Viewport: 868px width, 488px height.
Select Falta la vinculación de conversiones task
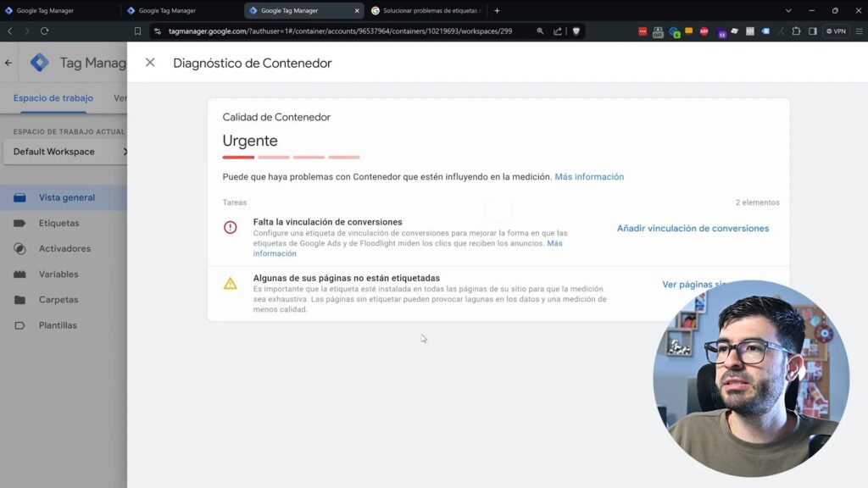(x=328, y=222)
